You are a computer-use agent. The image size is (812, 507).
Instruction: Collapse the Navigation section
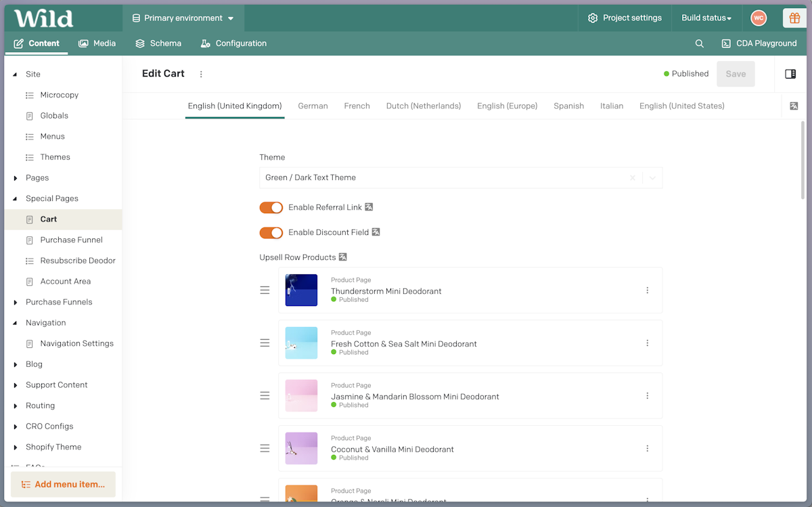pyautogui.click(x=16, y=323)
